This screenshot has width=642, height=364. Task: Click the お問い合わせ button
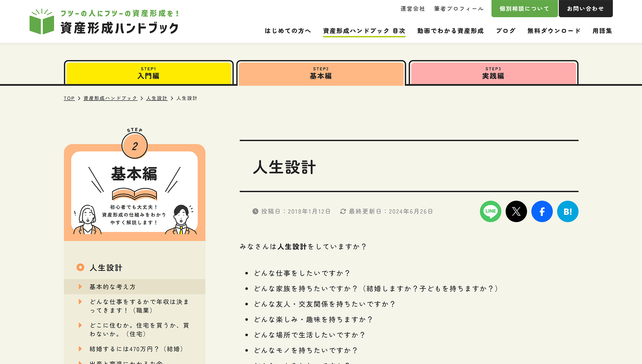(586, 9)
